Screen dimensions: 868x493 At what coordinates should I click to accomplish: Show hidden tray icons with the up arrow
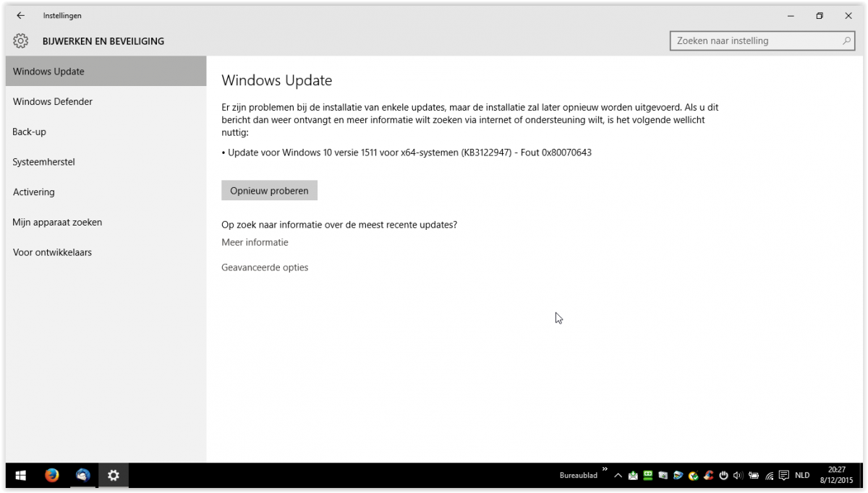[618, 476]
